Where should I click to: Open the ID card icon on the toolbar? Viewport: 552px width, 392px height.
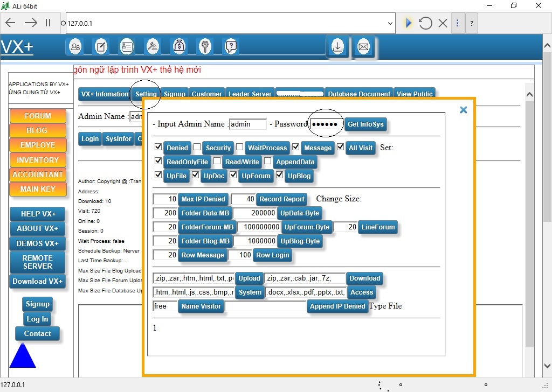(127, 46)
